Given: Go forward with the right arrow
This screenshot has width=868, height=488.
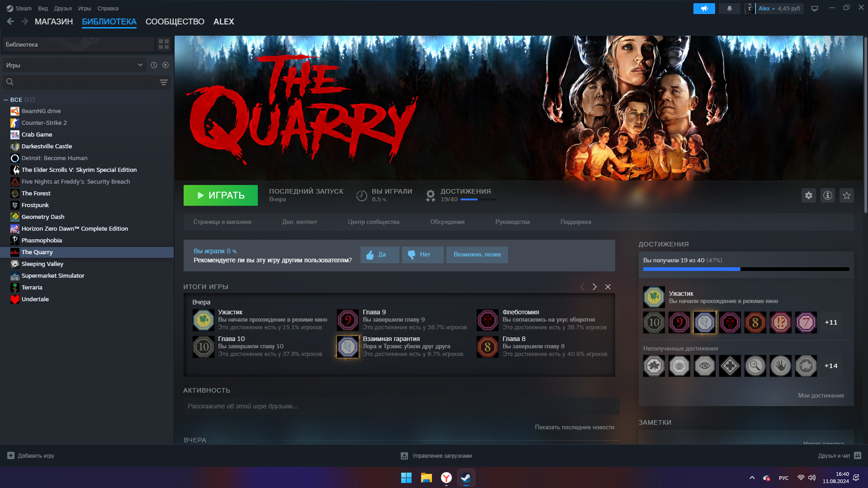Looking at the screenshot, I should 25,21.
